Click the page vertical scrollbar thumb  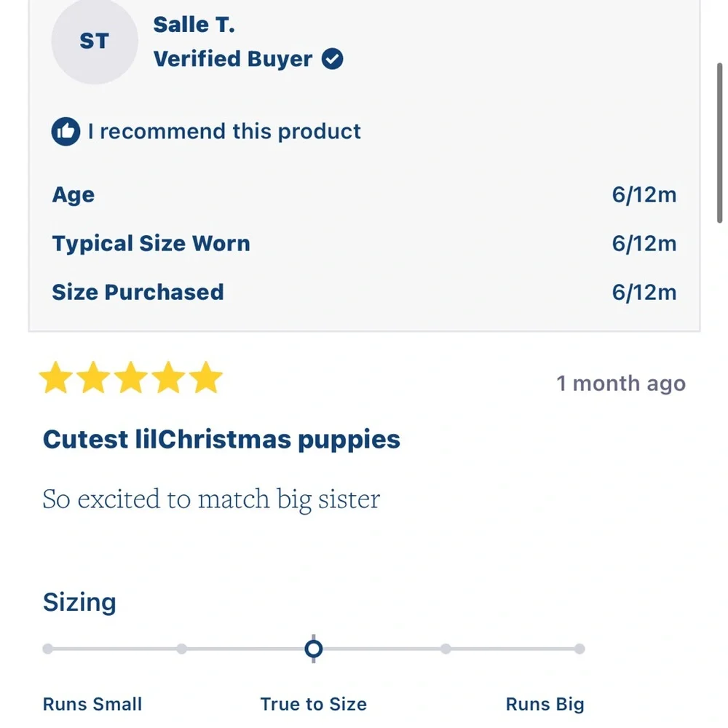click(720, 143)
